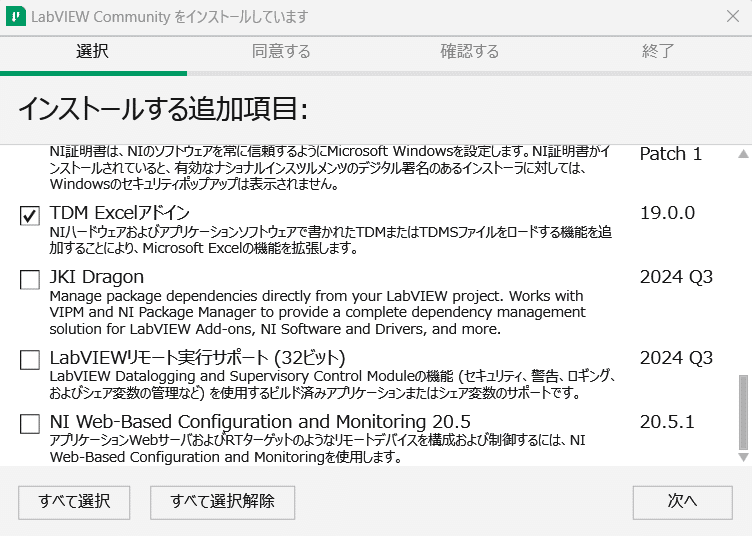Click the scrollbar up arrow

pos(743,154)
